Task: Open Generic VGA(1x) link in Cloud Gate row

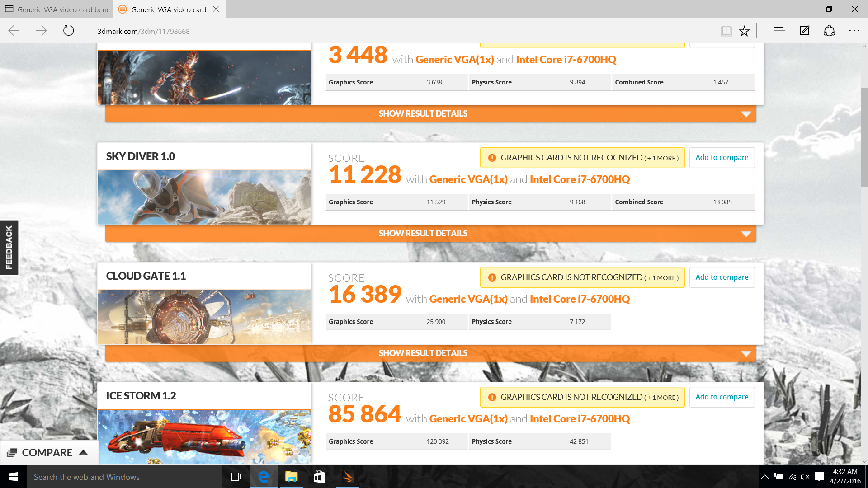Action: [x=468, y=299]
